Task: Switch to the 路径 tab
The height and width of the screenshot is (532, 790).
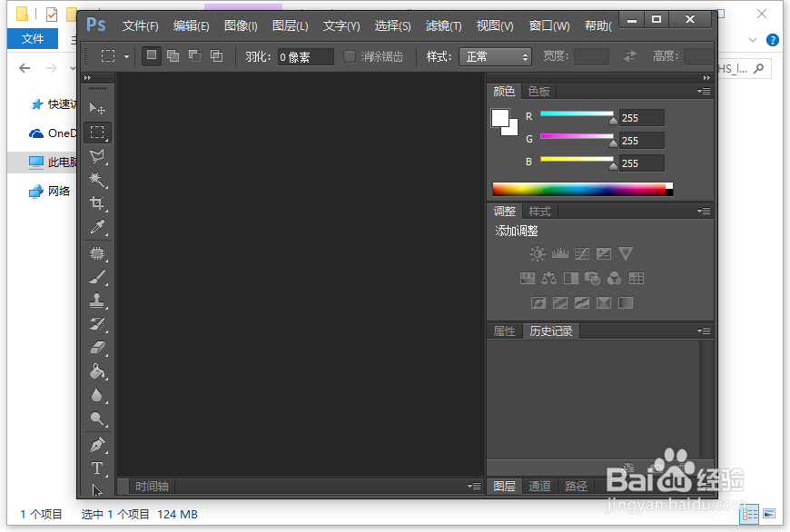Action: click(576, 487)
